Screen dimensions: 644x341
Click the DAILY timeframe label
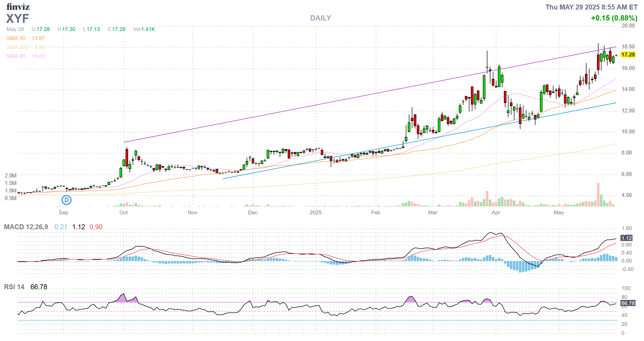pos(320,18)
